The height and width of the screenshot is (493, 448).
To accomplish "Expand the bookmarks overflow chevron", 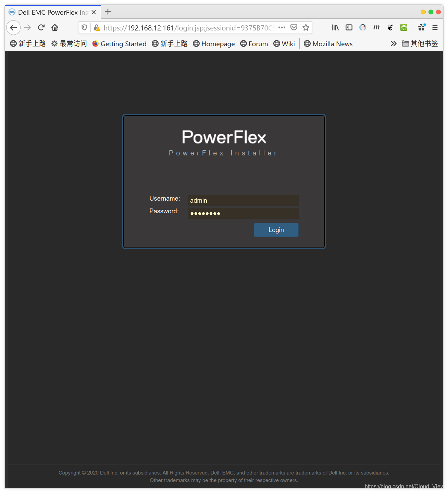I will 394,43.
